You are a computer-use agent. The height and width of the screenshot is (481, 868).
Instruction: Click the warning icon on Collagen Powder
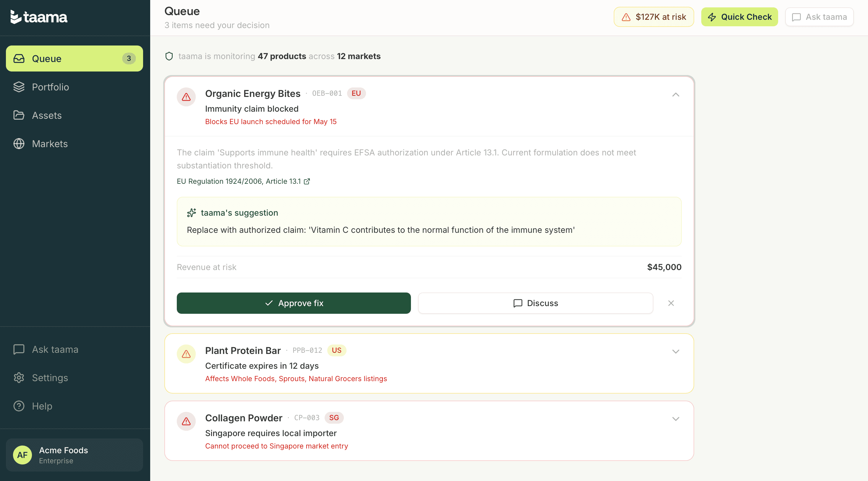pos(186,421)
